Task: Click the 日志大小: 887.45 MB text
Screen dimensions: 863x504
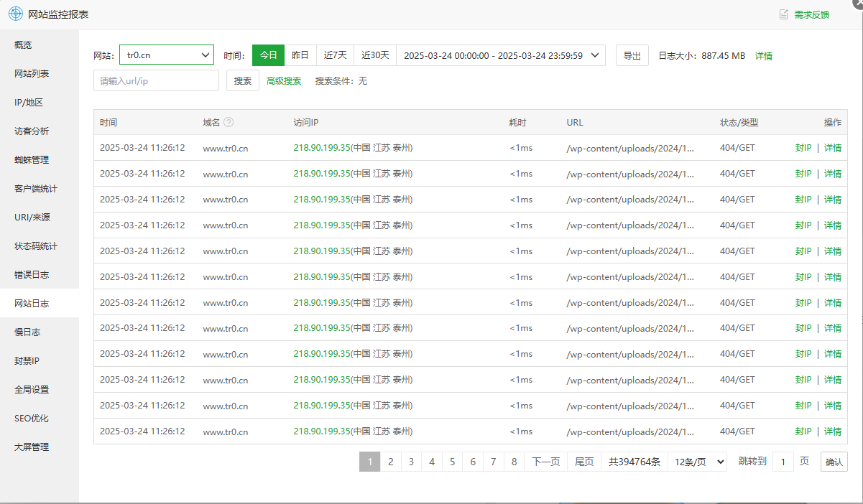Action: (x=702, y=55)
